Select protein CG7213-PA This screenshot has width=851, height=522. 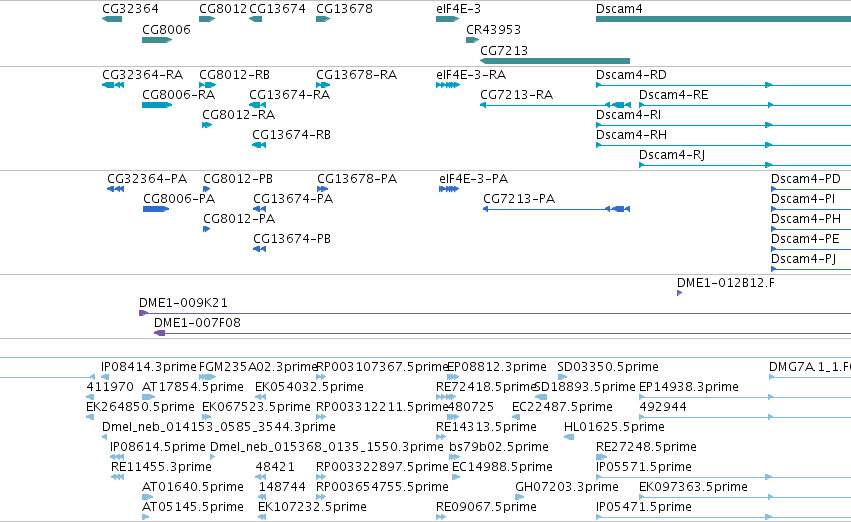[519, 199]
